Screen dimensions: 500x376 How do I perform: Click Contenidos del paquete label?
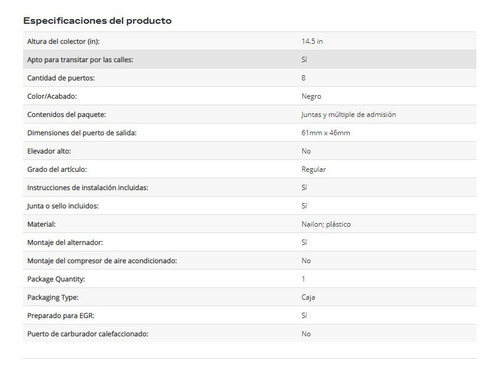(x=67, y=115)
